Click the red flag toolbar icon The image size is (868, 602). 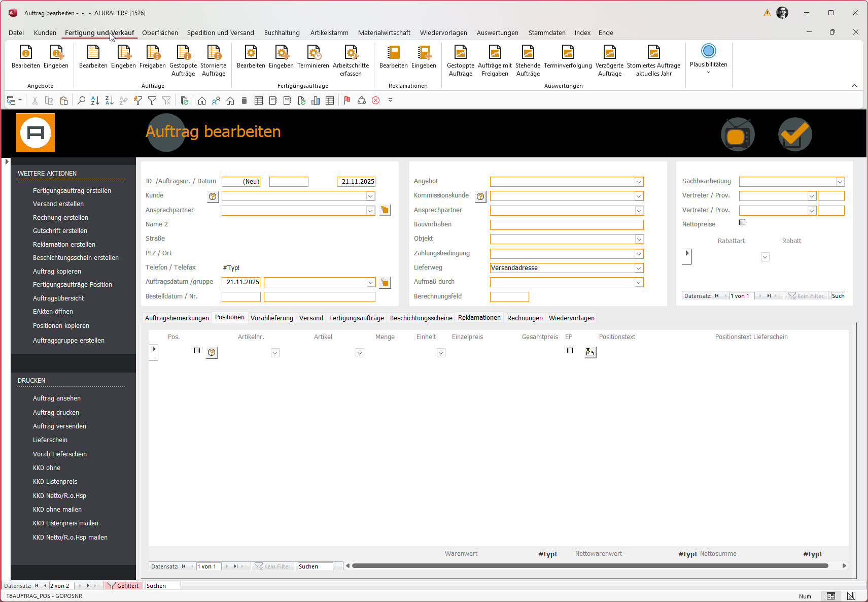coord(347,101)
